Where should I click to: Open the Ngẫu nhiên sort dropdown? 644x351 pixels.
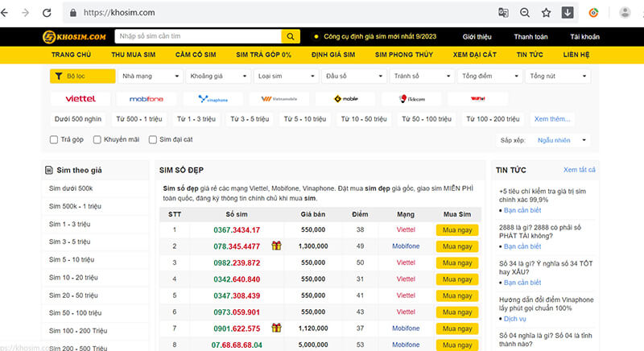tap(561, 140)
